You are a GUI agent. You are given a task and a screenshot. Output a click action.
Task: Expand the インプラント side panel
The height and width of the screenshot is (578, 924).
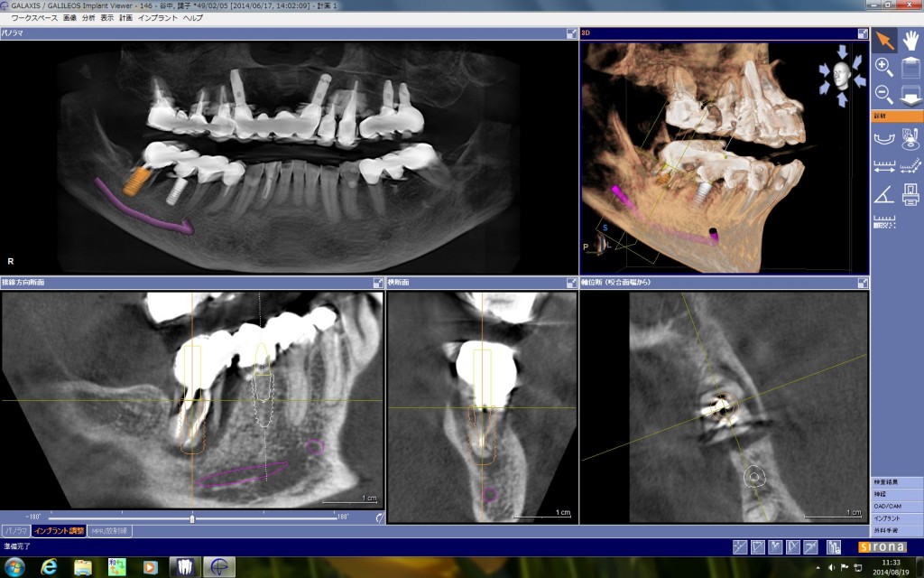coord(897,518)
